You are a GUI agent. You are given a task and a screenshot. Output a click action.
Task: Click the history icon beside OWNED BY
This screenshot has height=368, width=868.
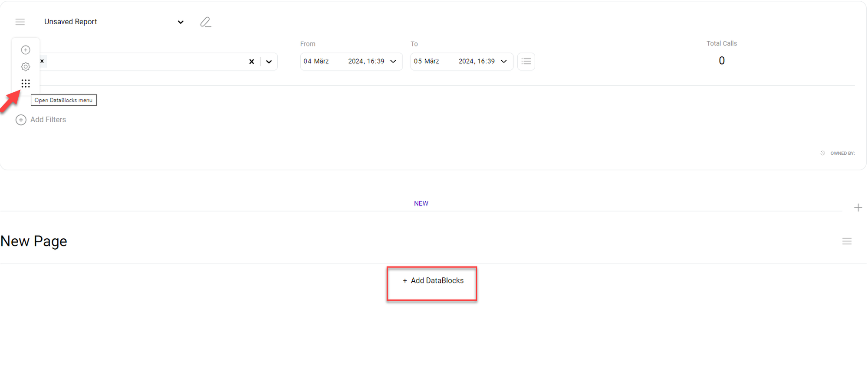pyautogui.click(x=822, y=153)
